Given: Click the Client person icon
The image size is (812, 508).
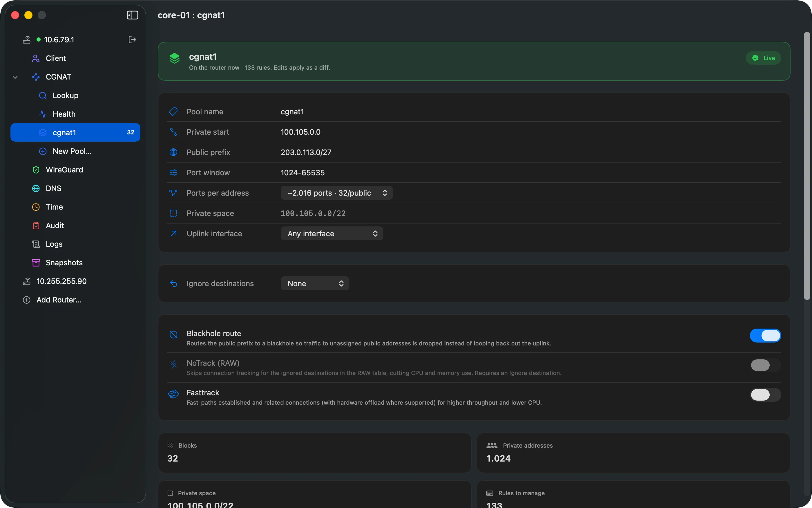Looking at the screenshot, I should 36,58.
